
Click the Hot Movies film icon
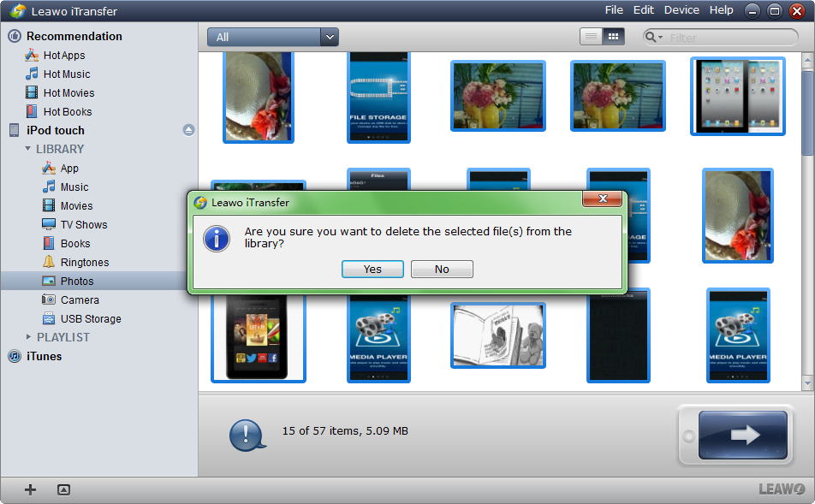[32, 92]
